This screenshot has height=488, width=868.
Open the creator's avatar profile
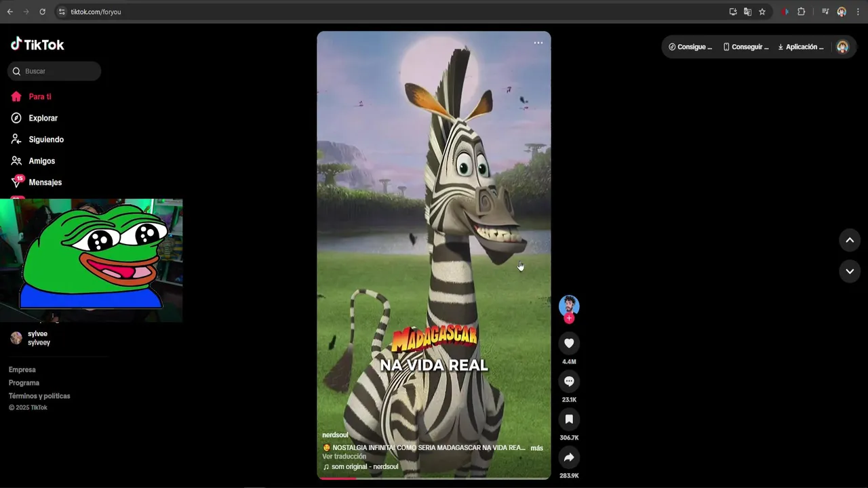tap(569, 305)
